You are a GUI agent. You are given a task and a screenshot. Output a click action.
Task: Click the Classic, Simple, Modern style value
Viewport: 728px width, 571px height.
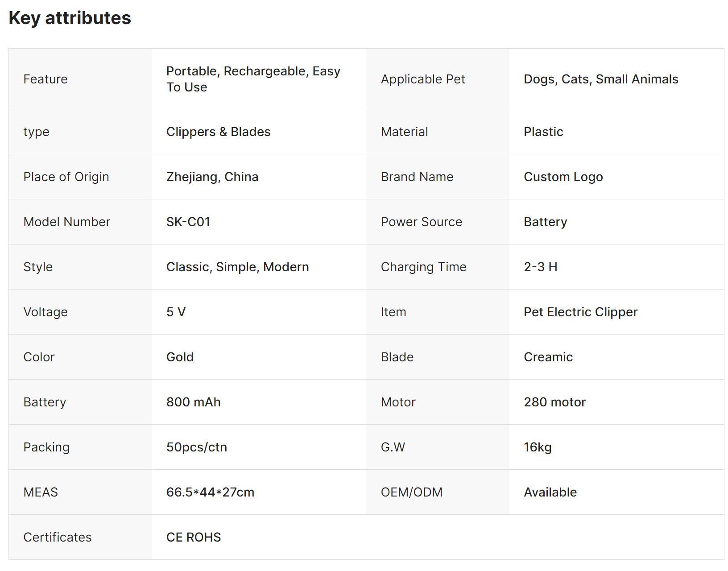(x=237, y=267)
